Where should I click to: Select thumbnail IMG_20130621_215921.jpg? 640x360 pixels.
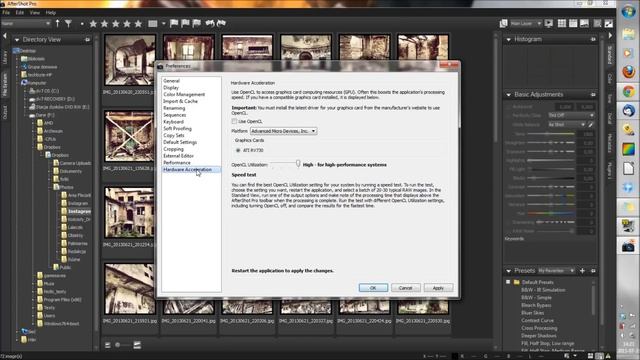(x=130, y=289)
